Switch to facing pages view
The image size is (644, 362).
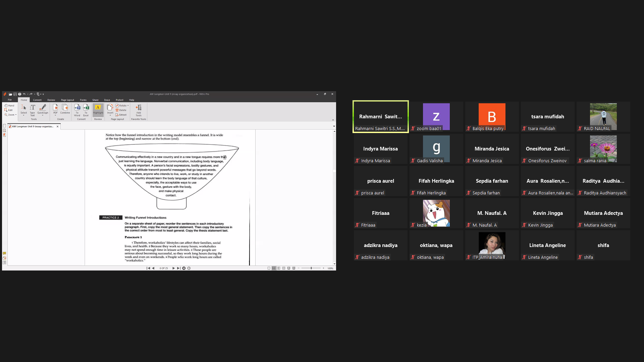pos(279,268)
